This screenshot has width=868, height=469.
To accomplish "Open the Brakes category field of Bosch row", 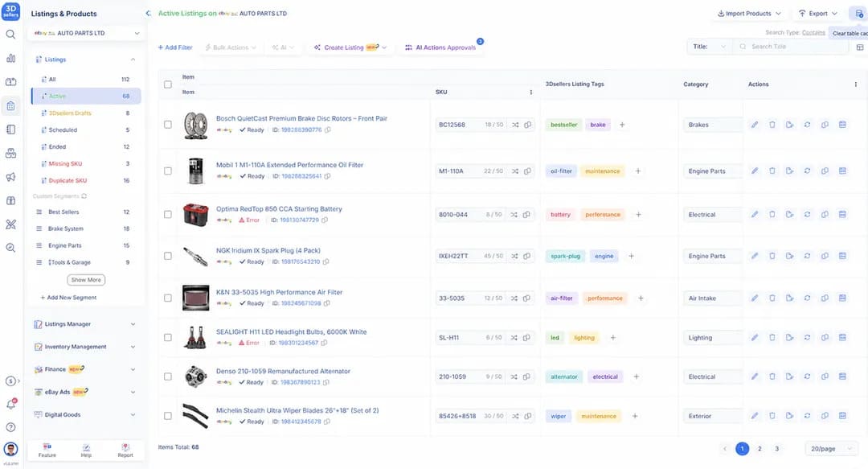I will click(712, 125).
